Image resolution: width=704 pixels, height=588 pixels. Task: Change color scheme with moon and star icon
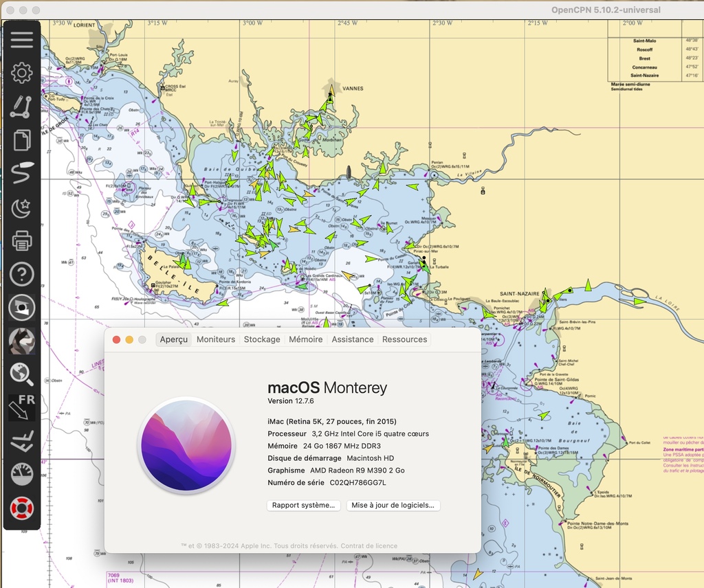(x=22, y=207)
